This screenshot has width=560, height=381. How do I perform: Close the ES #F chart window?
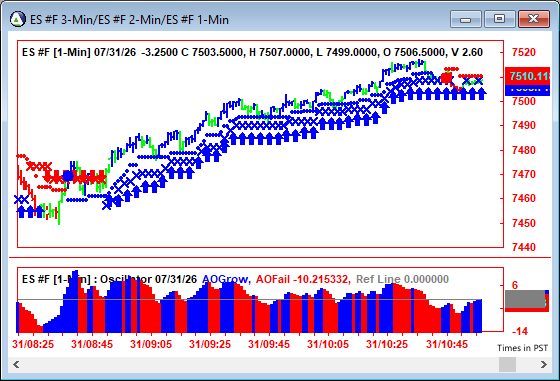click(x=533, y=19)
